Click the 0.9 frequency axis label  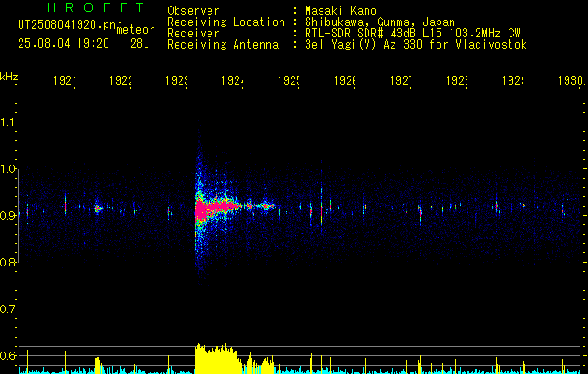click(x=8, y=216)
